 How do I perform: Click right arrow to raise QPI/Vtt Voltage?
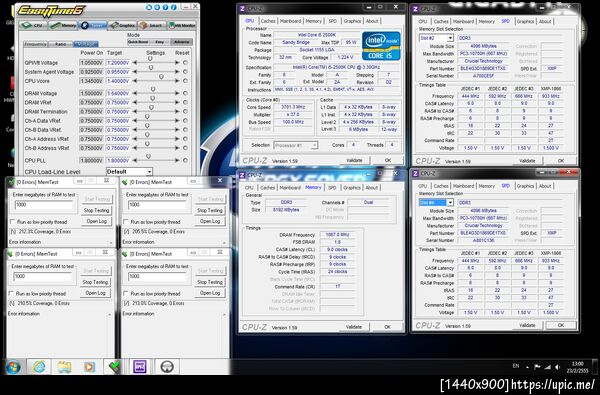point(177,62)
